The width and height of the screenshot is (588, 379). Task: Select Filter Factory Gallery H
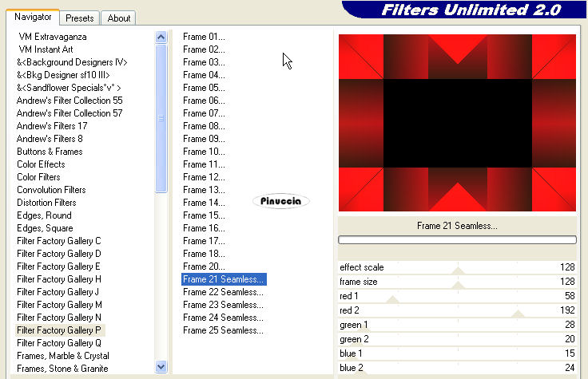59,279
